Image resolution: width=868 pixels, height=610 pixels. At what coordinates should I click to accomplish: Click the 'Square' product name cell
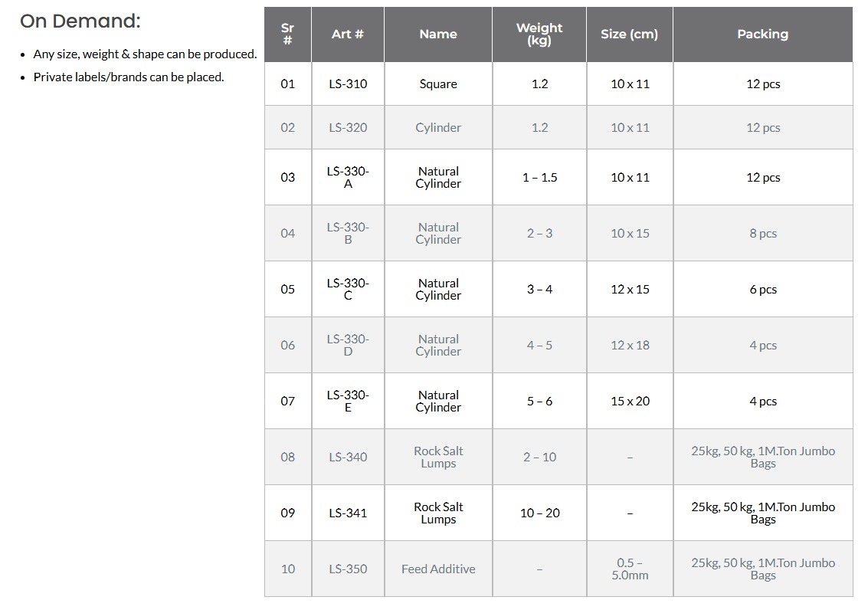tap(438, 84)
